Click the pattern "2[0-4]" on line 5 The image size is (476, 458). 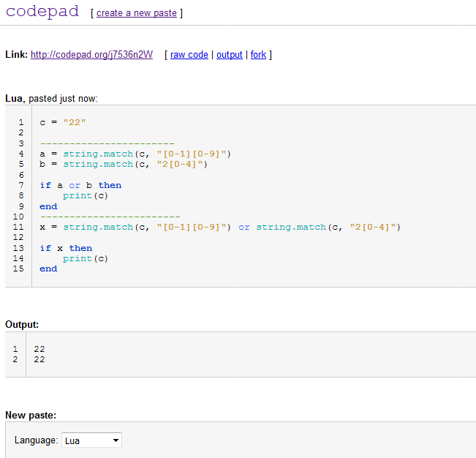[x=180, y=165]
